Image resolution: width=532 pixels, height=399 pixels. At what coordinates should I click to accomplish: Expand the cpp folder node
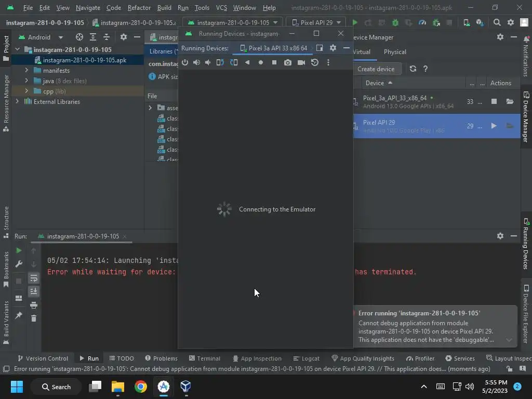pos(26,91)
